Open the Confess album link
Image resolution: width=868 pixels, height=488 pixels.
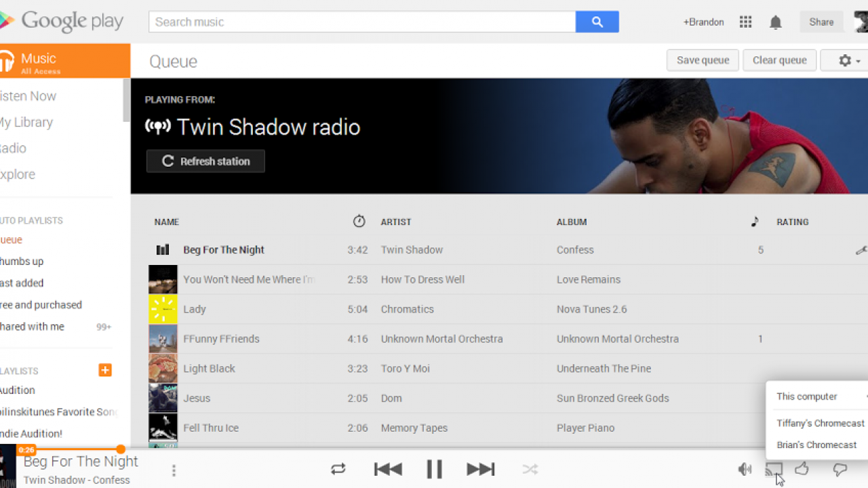pyautogui.click(x=575, y=250)
